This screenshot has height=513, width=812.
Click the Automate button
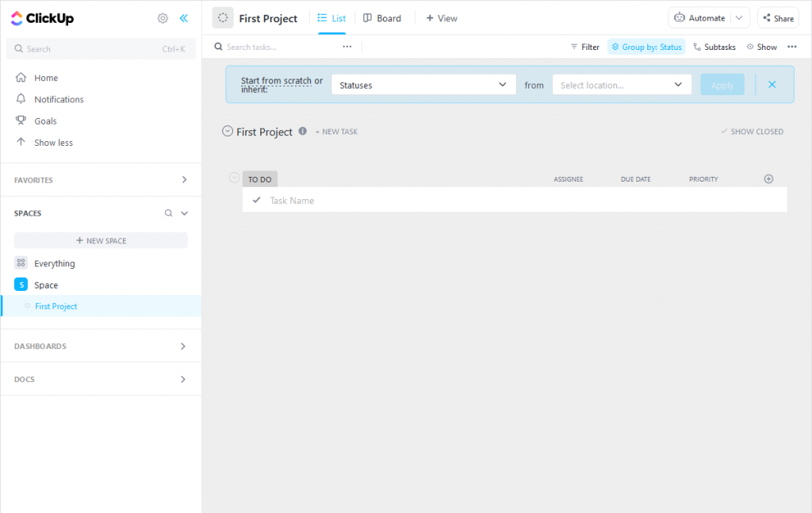click(x=699, y=17)
